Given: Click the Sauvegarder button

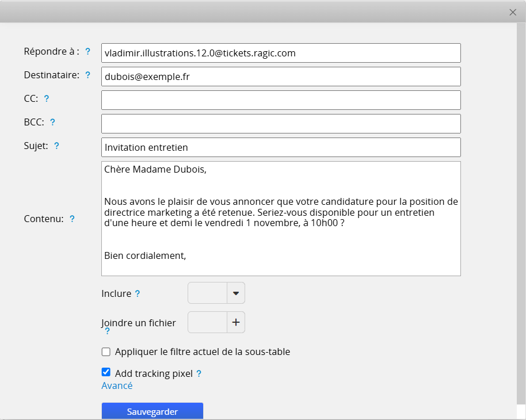Looking at the screenshot, I should (153, 411).
